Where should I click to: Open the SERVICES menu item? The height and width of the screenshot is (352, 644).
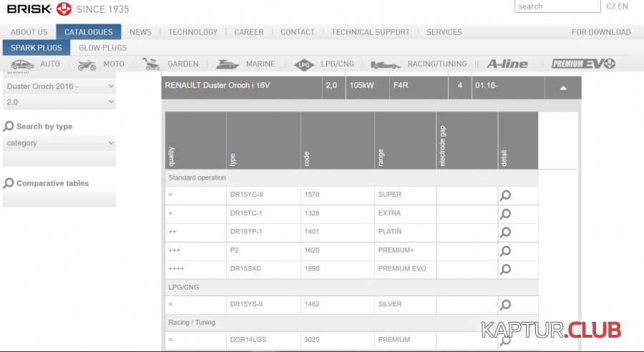(444, 32)
